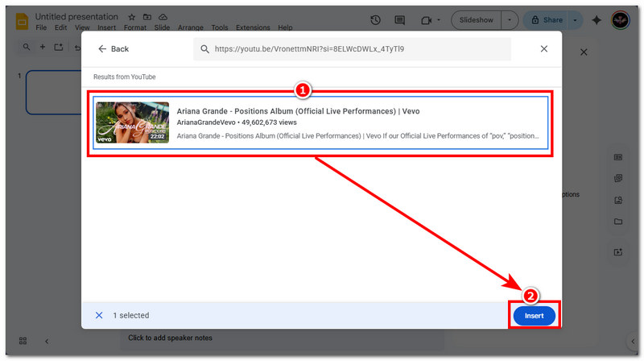This screenshot has width=644, height=361.
Task: Start the Slideshow
Action: (x=476, y=20)
